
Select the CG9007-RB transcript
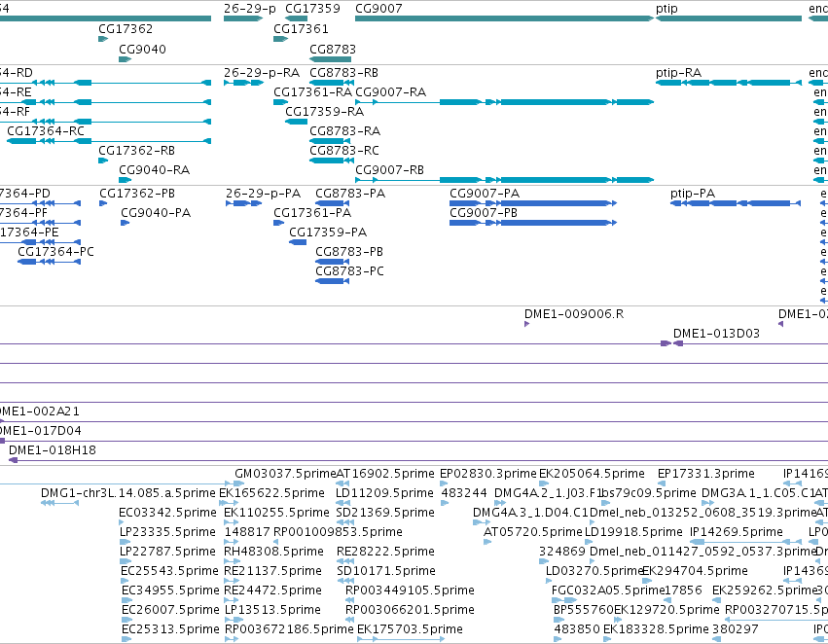(504, 179)
